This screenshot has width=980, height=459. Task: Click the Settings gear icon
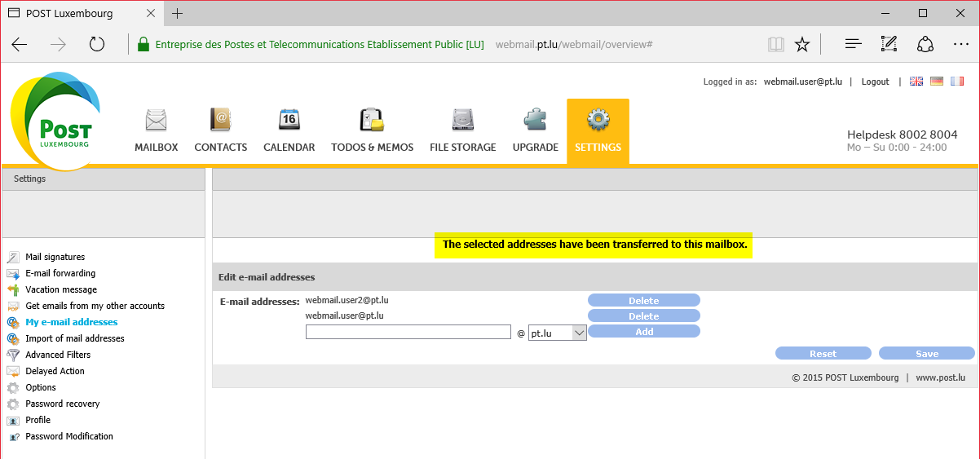click(598, 120)
